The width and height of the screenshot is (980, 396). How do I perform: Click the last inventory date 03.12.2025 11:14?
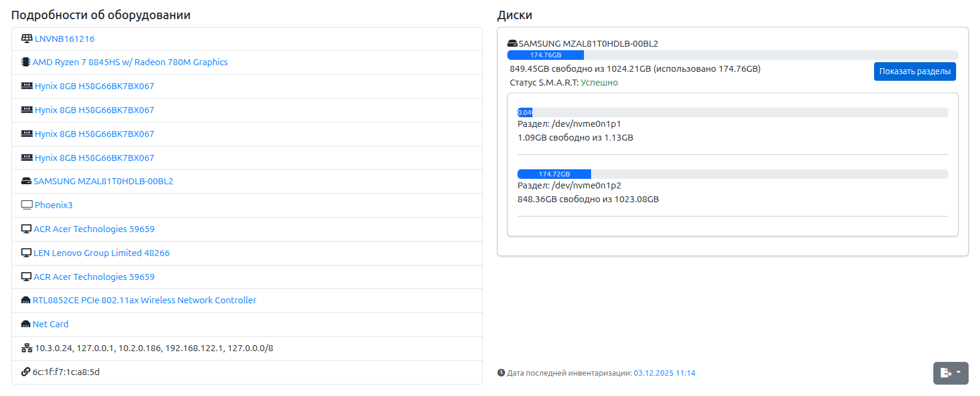pos(664,373)
